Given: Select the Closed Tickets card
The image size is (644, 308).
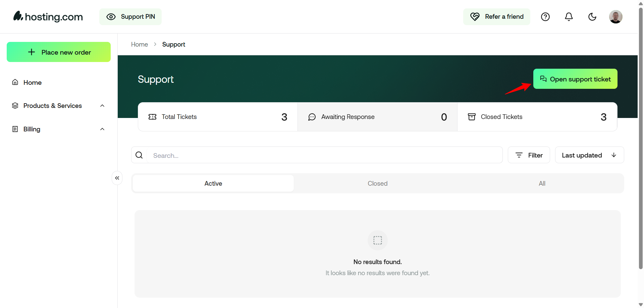Looking at the screenshot, I should point(537,117).
